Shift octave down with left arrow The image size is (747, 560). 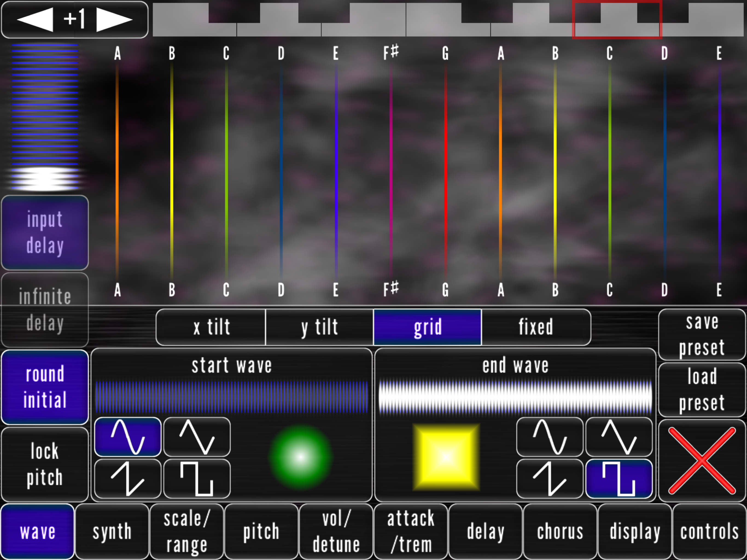click(35, 20)
